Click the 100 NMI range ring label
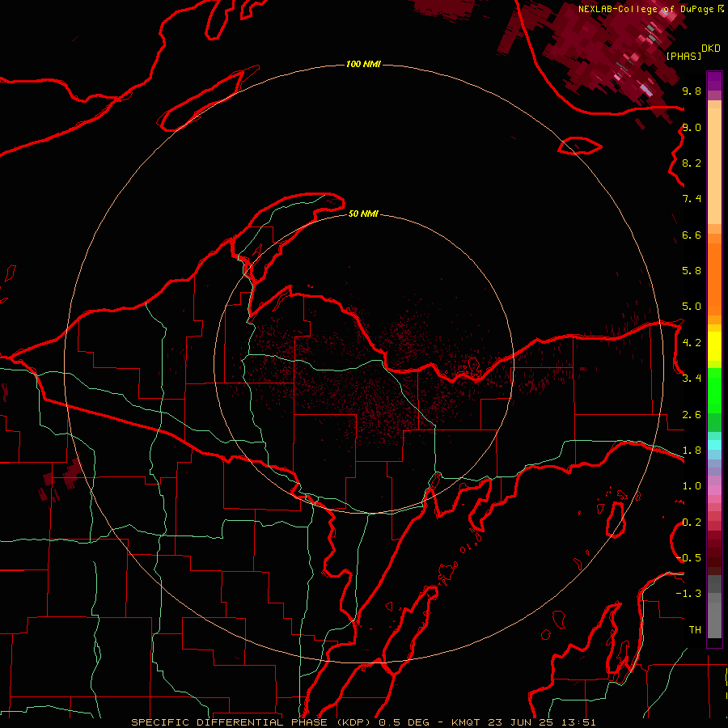This screenshot has height=728, width=728. (x=363, y=64)
